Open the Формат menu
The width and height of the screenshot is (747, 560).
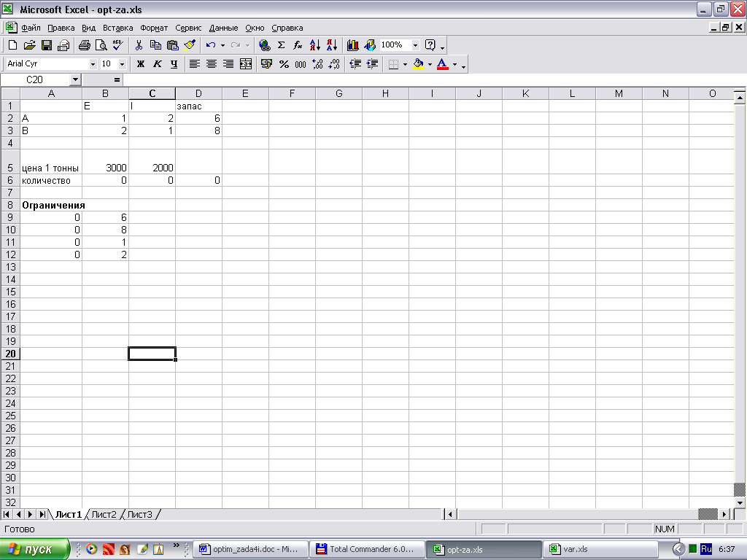[154, 28]
